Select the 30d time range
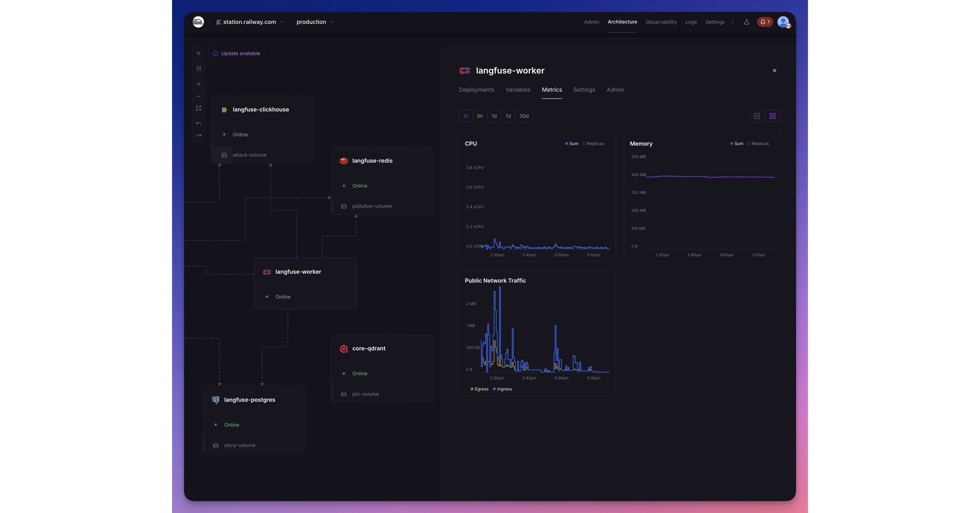 click(x=524, y=116)
